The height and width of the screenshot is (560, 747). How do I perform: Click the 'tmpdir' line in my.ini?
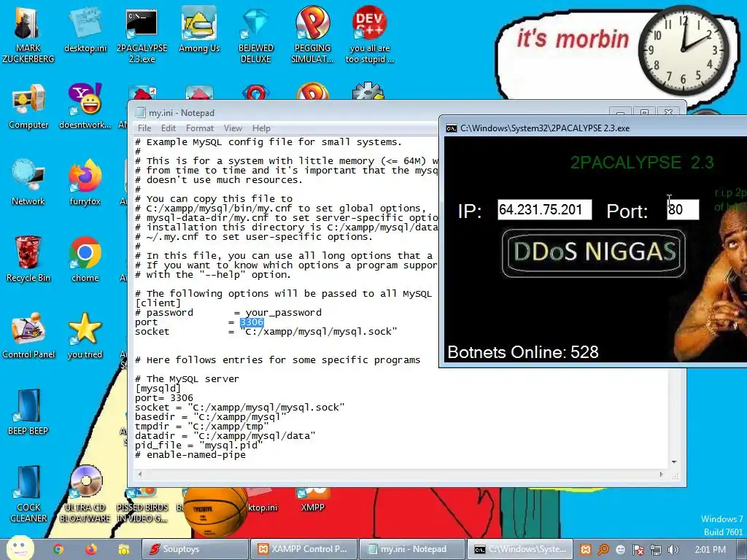tap(202, 427)
